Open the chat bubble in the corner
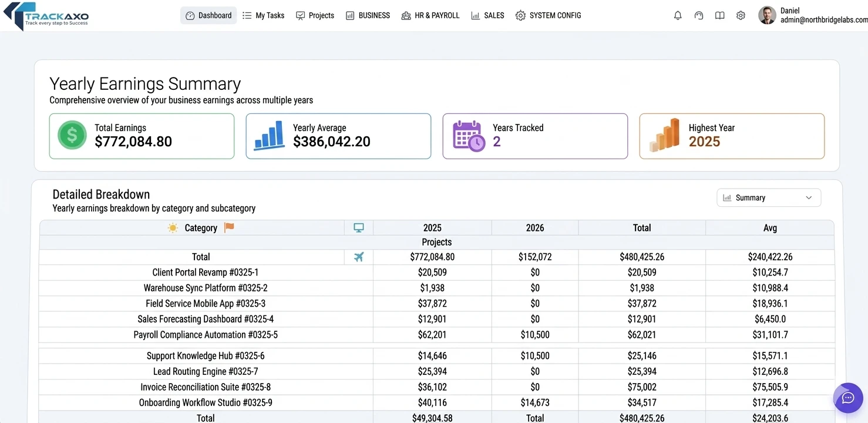This screenshot has width=868, height=423. click(847, 398)
